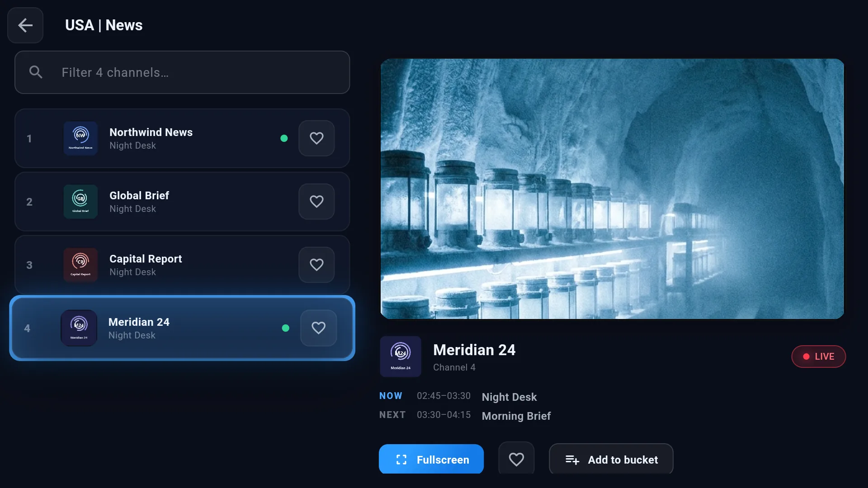Screen dimensions: 868x488
Task: Click Channel 4 subtitle under Meridian 24
Action: tap(454, 367)
